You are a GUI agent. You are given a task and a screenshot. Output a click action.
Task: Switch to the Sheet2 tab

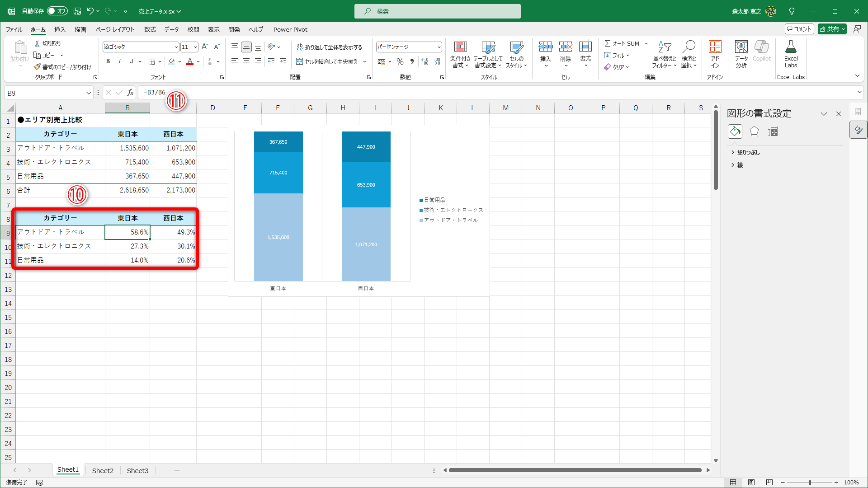[x=103, y=470]
